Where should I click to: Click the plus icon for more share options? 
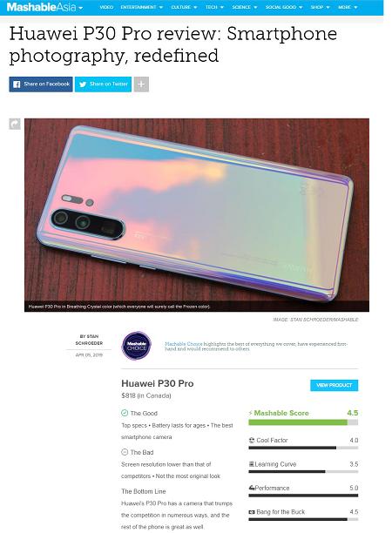pyautogui.click(x=141, y=84)
